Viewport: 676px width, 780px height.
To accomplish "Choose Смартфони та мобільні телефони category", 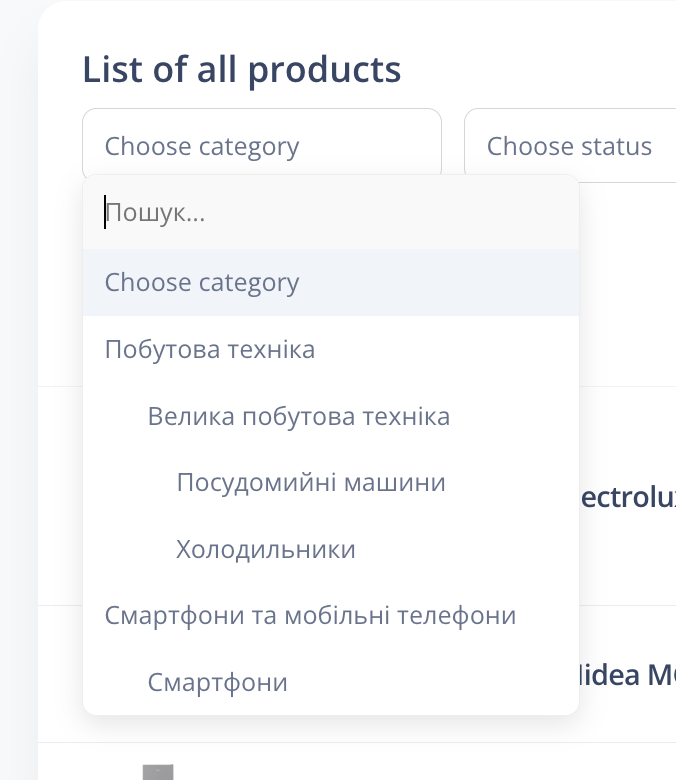I will 310,615.
